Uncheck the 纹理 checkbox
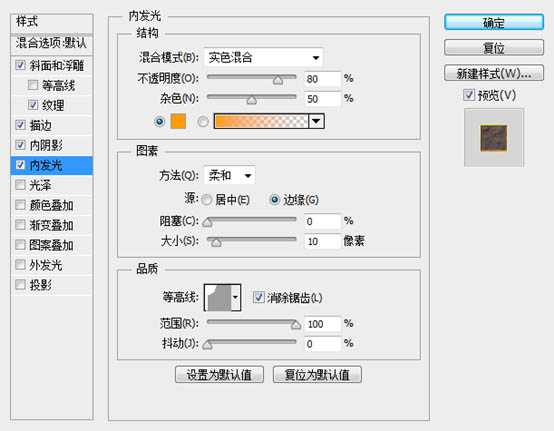Viewport: 554px width, 431px height. click(x=33, y=105)
